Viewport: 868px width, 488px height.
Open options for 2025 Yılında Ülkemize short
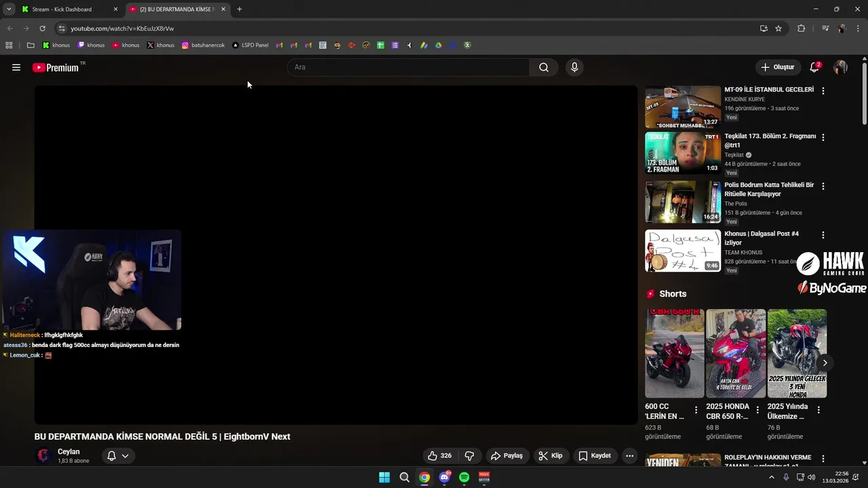pos(818,410)
